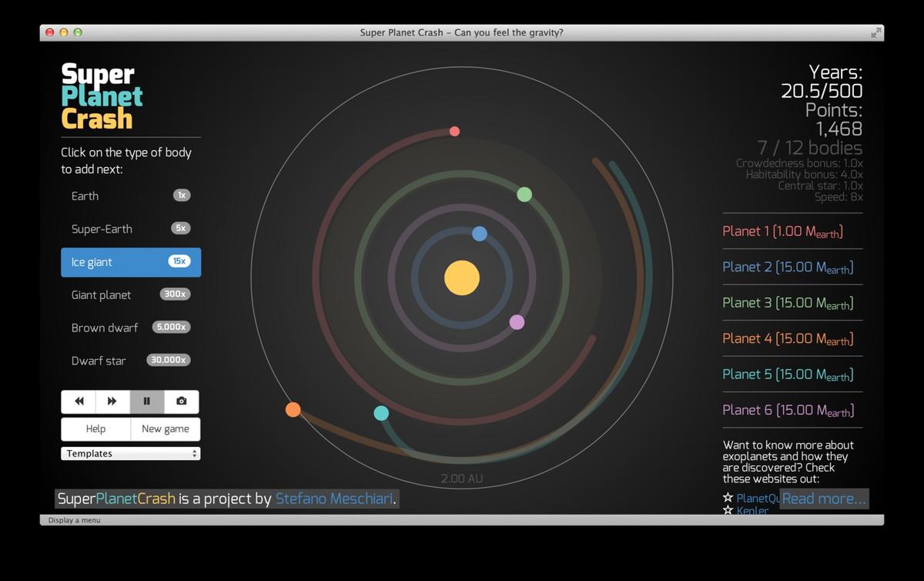Select Dwarf star as the next body type

click(x=130, y=360)
